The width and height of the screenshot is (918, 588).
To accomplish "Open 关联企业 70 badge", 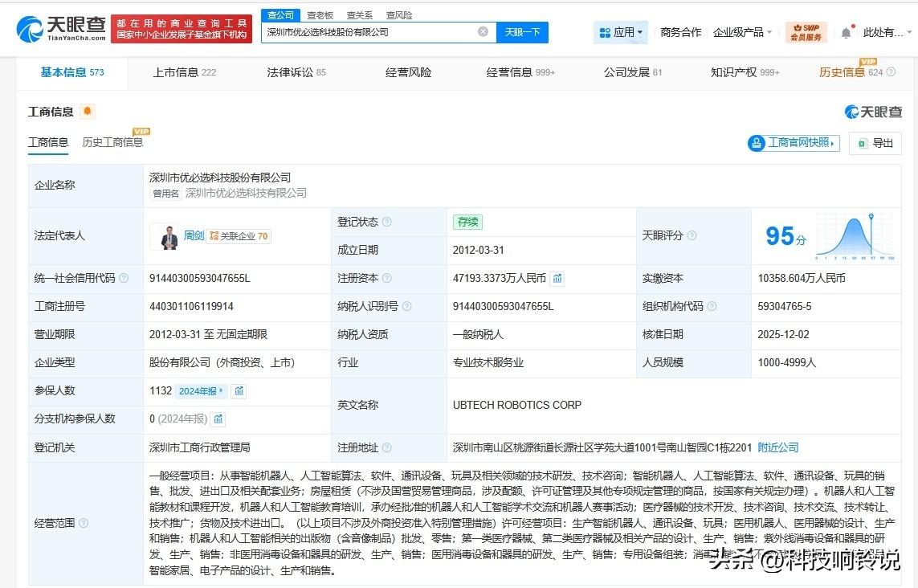I will click(x=239, y=236).
